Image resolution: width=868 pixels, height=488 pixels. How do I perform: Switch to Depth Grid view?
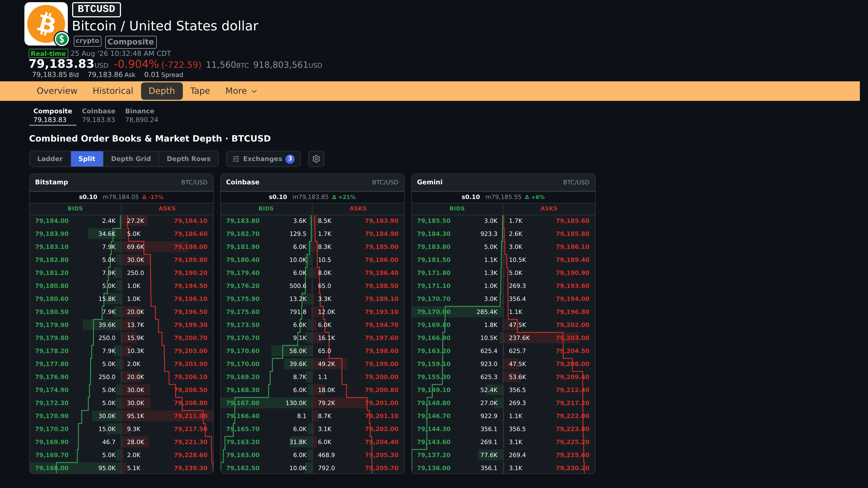pyautogui.click(x=131, y=159)
